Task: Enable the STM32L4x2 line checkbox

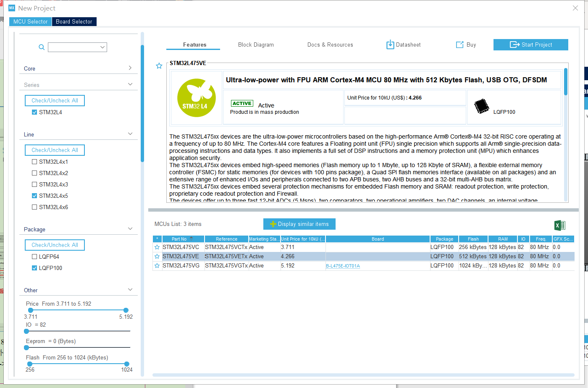Action: [x=34, y=173]
